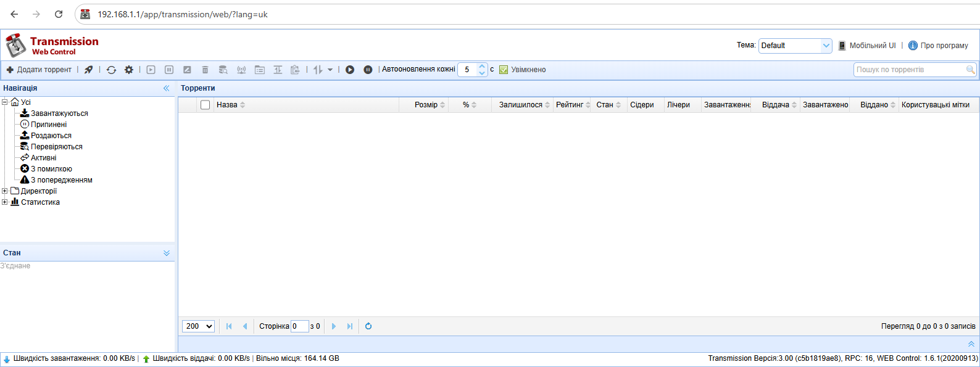Select Припинені in the navigation tree
Viewport: 980px width, 367px height.
[49, 125]
